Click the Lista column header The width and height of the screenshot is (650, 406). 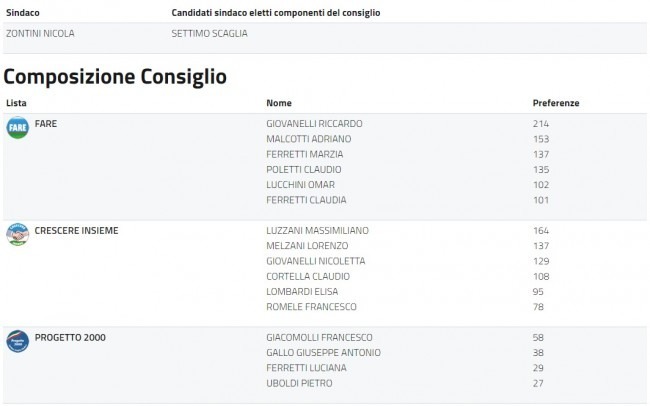[16, 103]
